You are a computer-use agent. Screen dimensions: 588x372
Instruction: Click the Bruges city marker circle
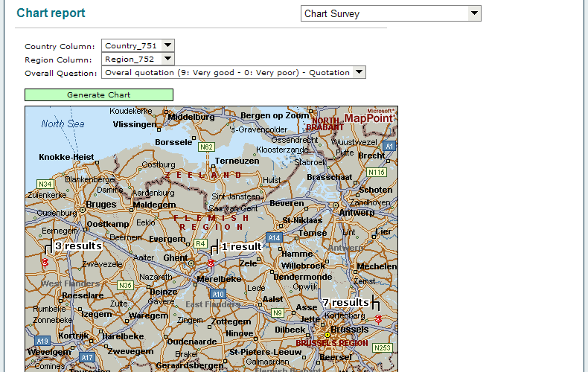tap(83, 210)
